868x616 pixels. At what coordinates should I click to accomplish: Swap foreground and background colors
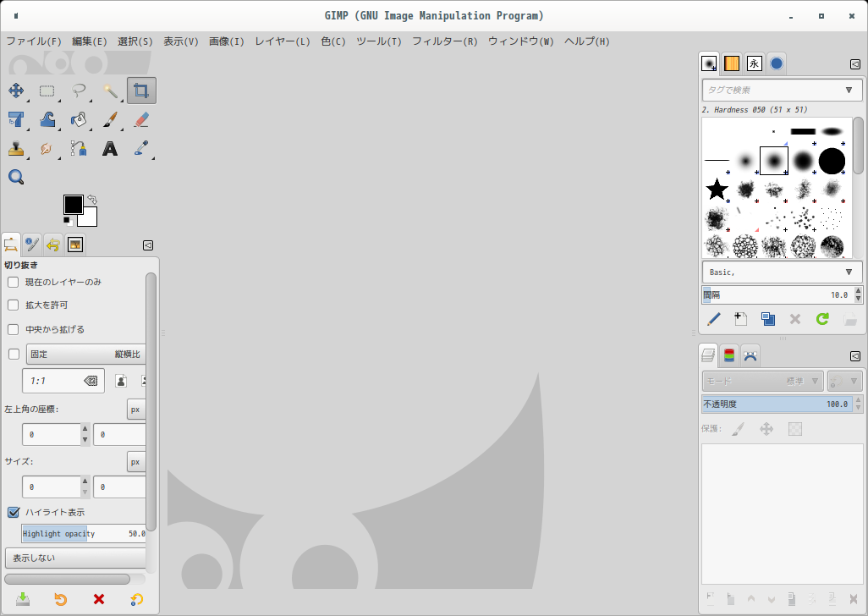pyautogui.click(x=92, y=199)
